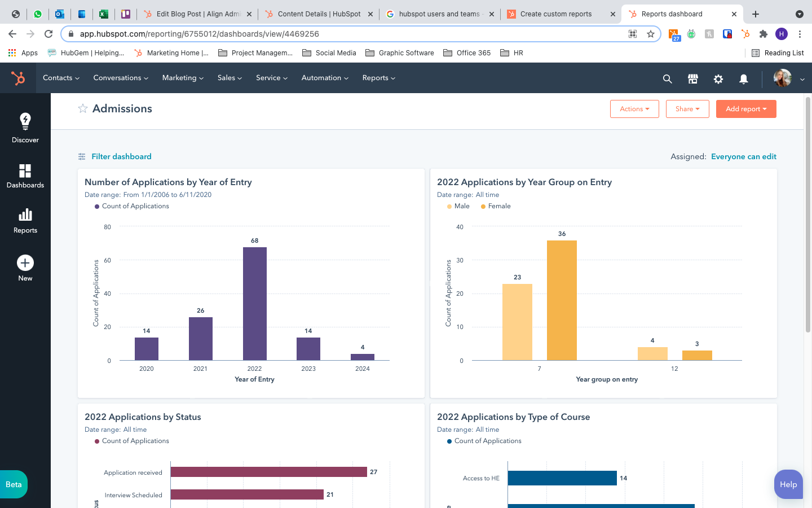This screenshot has width=812, height=508.
Task: Expand the Conversations menu
Action: (121, 78)
